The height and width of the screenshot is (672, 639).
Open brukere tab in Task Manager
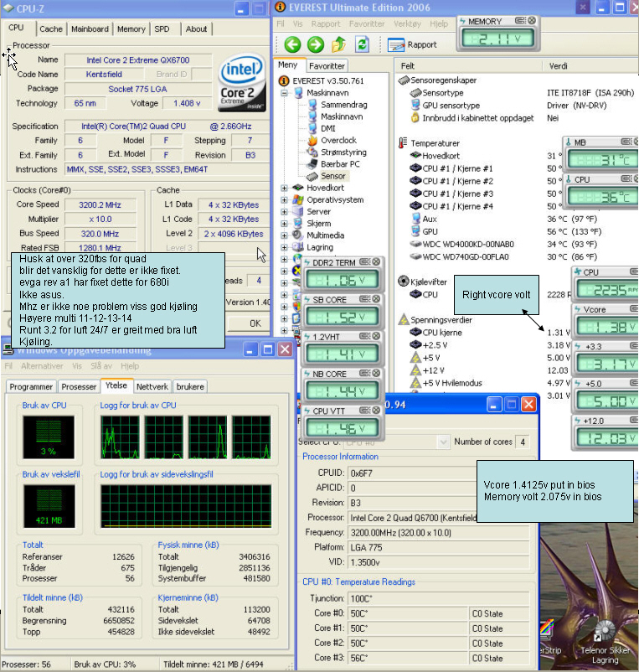coord(190,387)
